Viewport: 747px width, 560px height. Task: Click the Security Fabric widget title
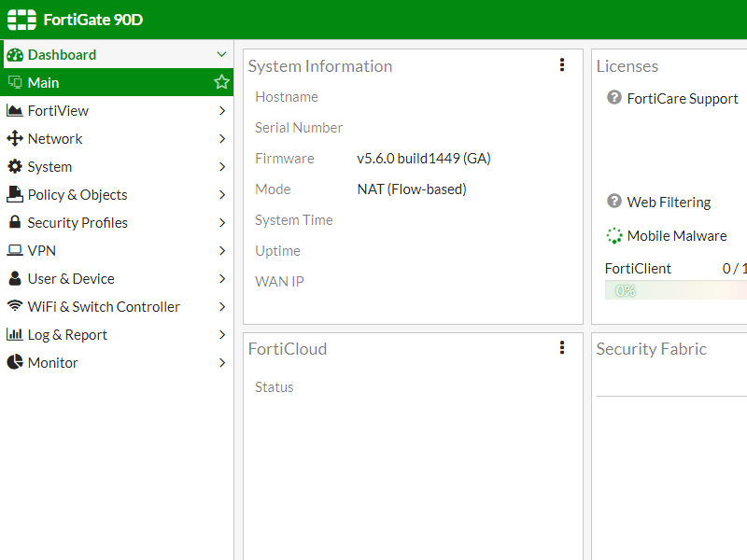pos(651,349)
